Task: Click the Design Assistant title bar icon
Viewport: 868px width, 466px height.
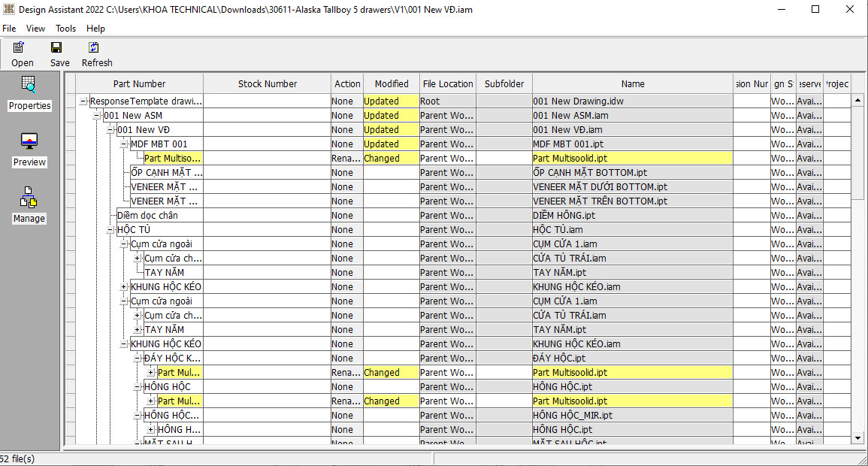Action: pyautogui.click(x=8, y=10)
